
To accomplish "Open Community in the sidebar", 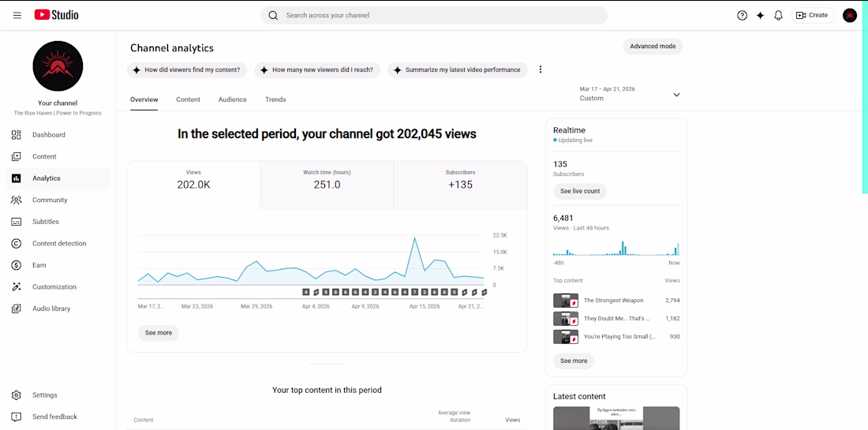I will (x=58, y=200).
